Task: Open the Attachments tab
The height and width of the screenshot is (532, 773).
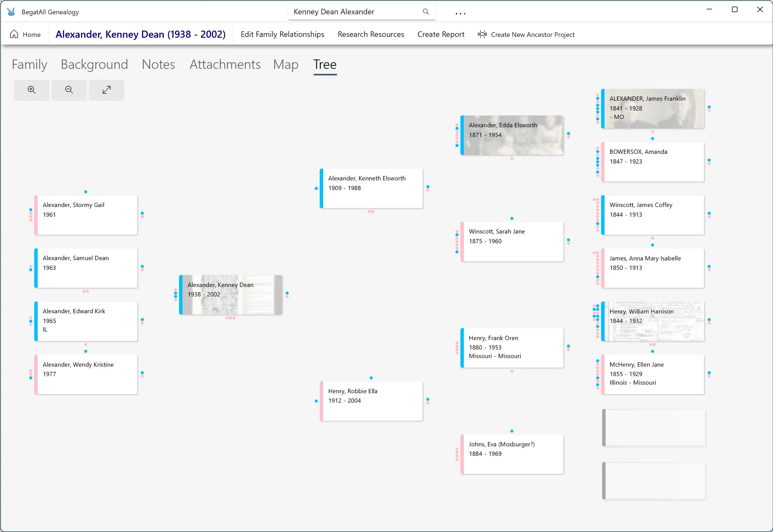Action: pos(225,65)
